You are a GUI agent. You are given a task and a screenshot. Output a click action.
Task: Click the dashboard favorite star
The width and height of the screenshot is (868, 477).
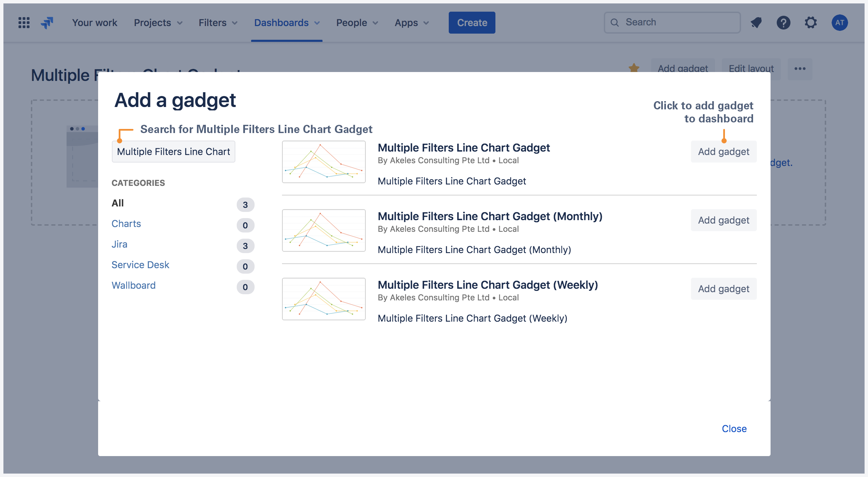(634, 68)
